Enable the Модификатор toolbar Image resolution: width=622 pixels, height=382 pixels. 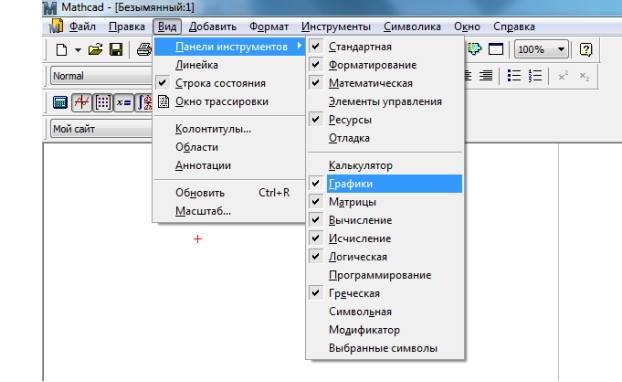(x=385, y=330)
